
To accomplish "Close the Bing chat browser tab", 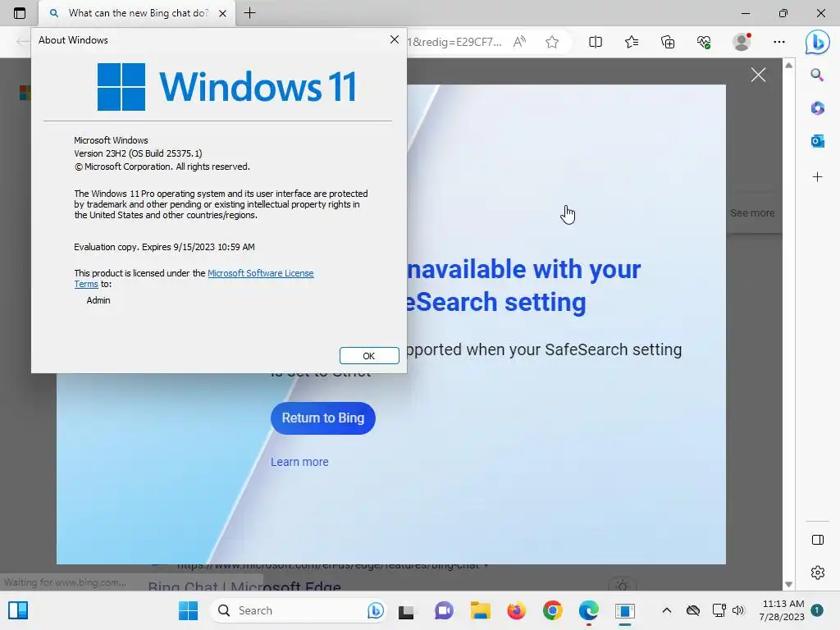I will pos(223,13).
